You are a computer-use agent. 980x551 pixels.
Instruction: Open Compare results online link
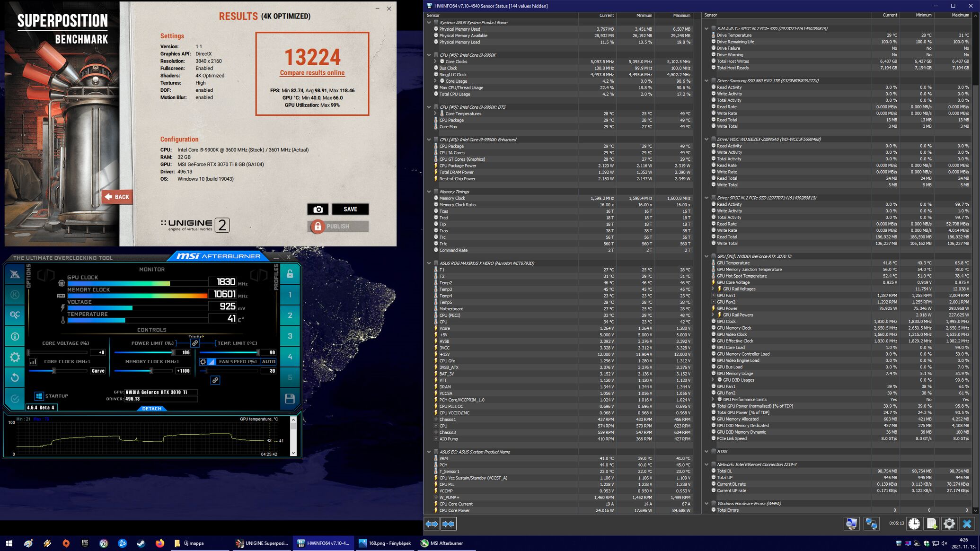click(x=312, y=73)
